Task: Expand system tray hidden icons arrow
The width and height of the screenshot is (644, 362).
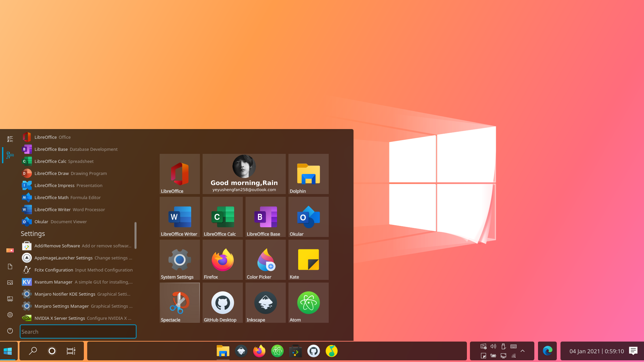Action: [x=523, y=351]
